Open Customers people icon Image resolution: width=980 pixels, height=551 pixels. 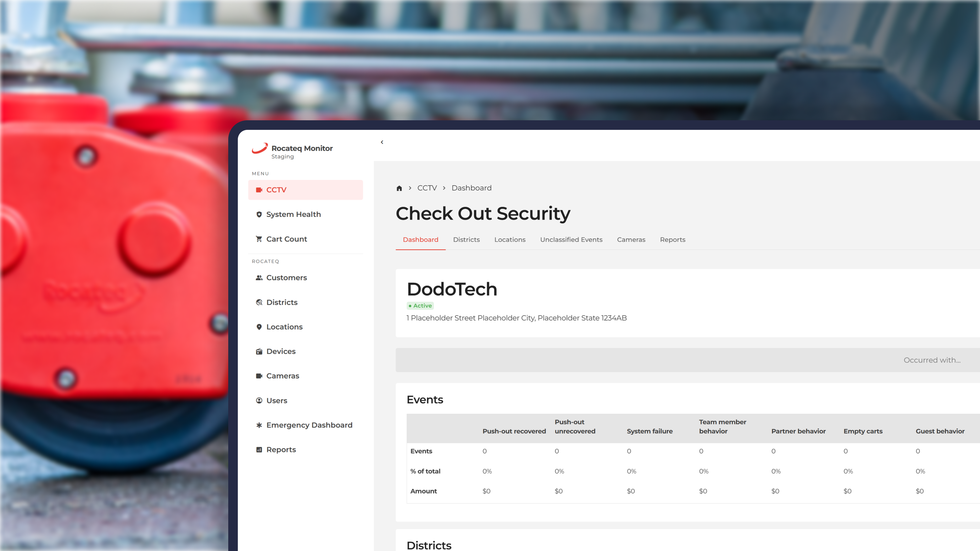[259, 278]
